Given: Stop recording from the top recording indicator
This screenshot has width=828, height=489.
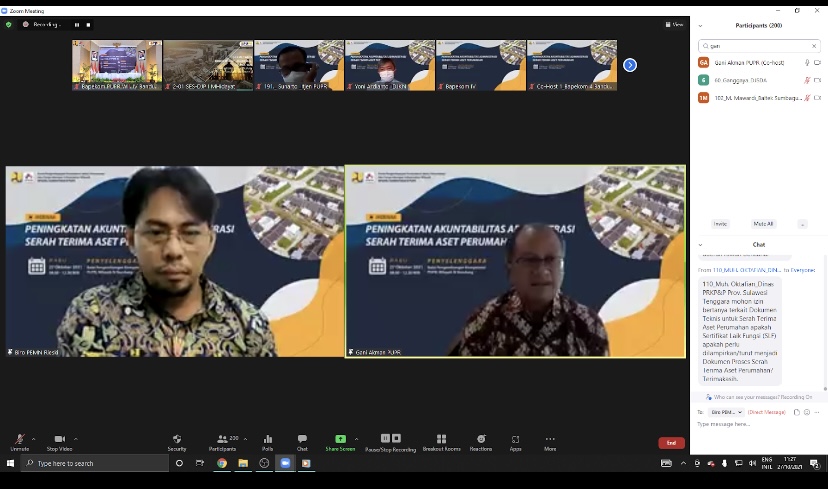Looking at the screenshot, I should [x=88, y=25].
